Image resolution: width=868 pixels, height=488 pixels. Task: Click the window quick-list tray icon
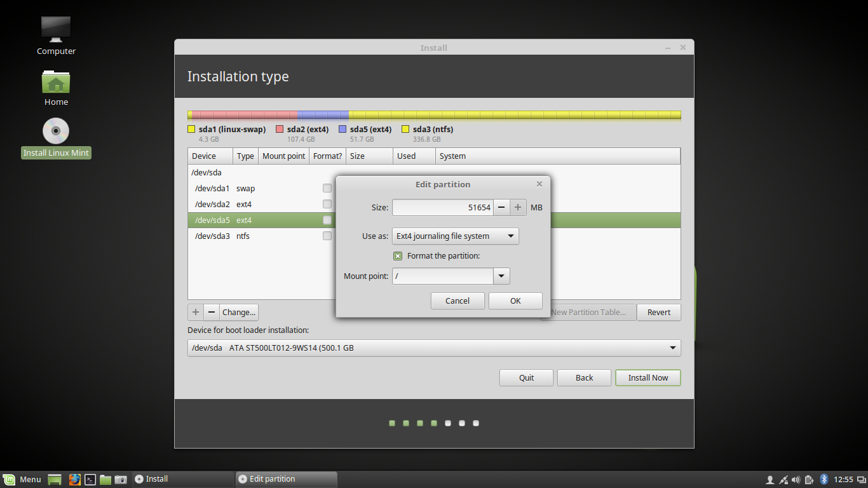pyautogui.click(x=861, y=480)
